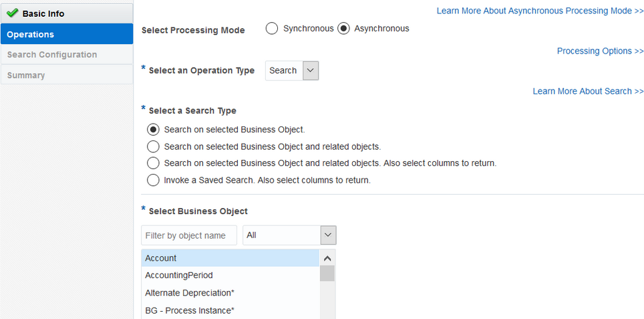644x319 pixels.
Task: Open the Operations step tab
Action: click(x=66, y=34)
